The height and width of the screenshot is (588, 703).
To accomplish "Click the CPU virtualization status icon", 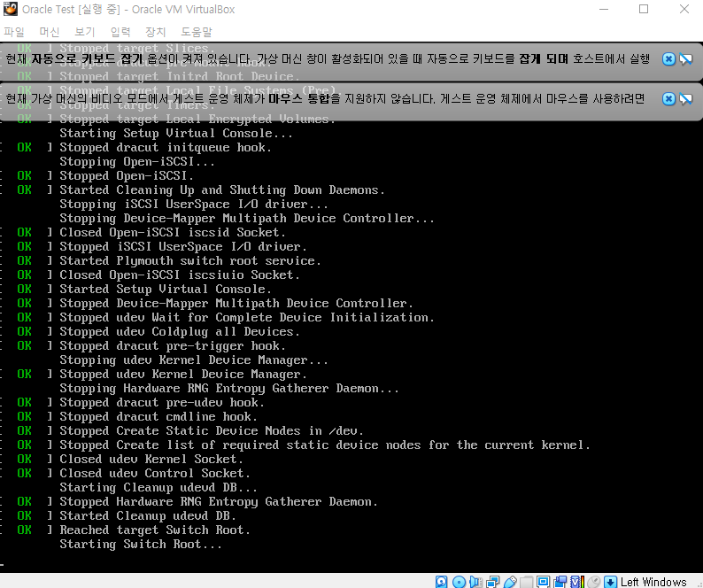I will coord(577,582).
